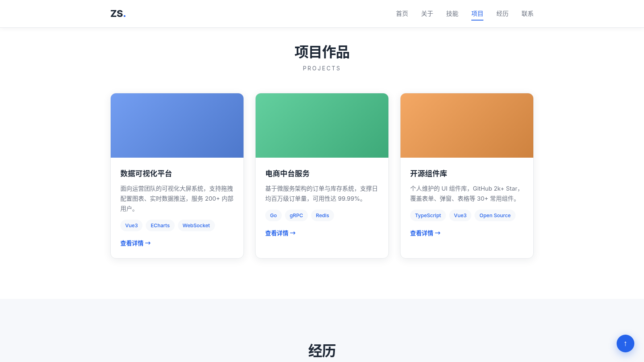Viewport: 644px width, 362px height.
Task: Click the 经历 section heading below
Action: point(322,351)
